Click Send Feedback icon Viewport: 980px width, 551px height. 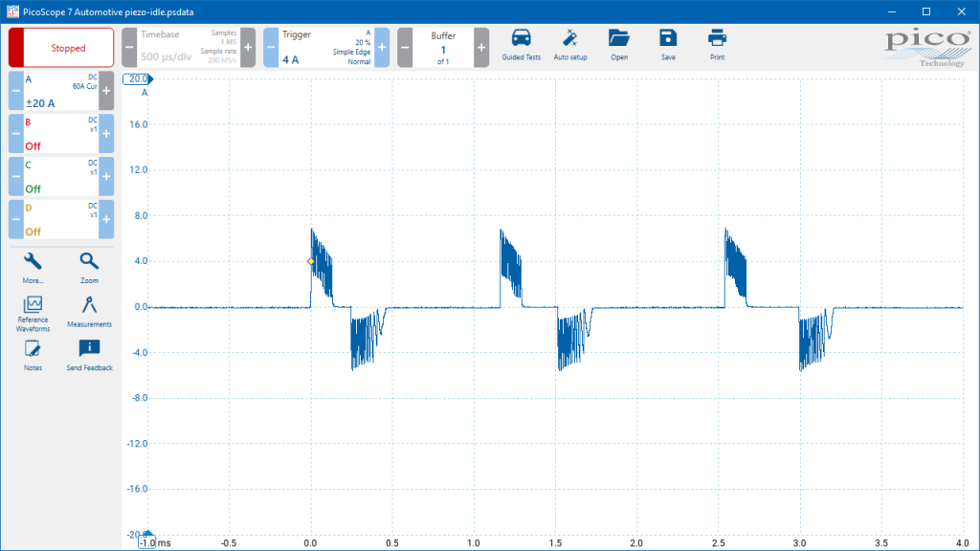(89, 356)
